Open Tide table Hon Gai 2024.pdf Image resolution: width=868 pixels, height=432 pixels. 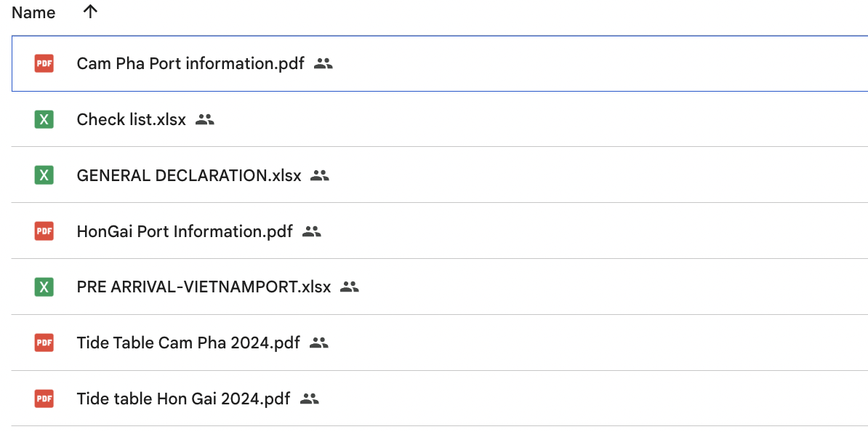183,399
